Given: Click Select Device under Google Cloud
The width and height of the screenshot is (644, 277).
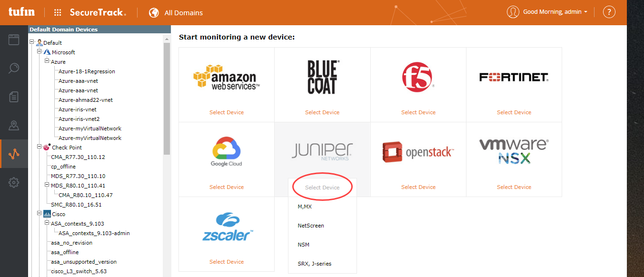Looking at the screenshot, I should coord(227,187).
